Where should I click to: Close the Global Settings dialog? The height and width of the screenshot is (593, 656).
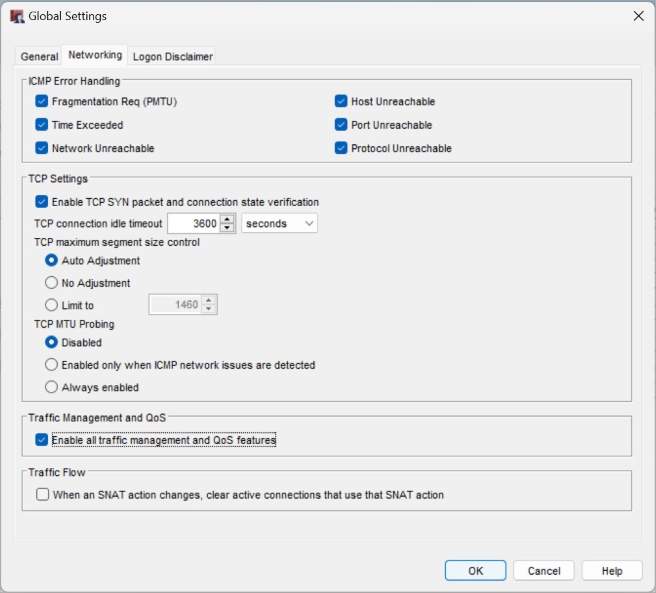click(638, 16)
